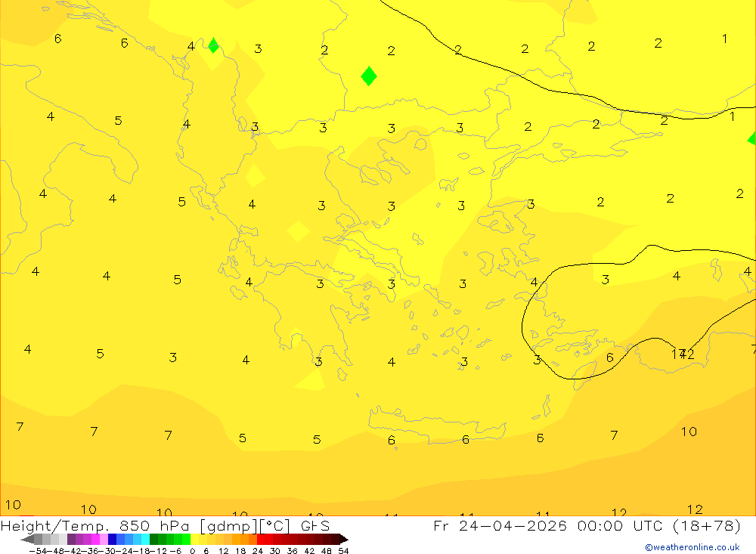This screenshot has width=756, height=554.
Task: Click the 'GFS' model label in the title
Action: 314,525
